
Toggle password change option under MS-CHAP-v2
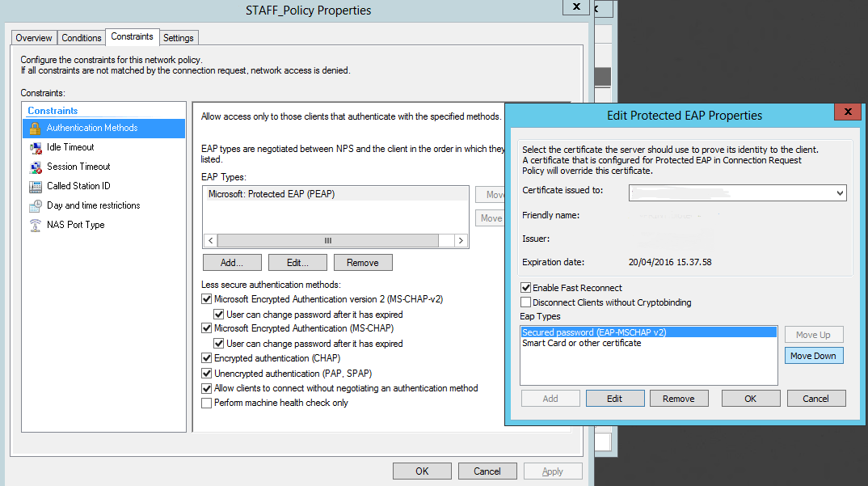[x=219, y=315]
